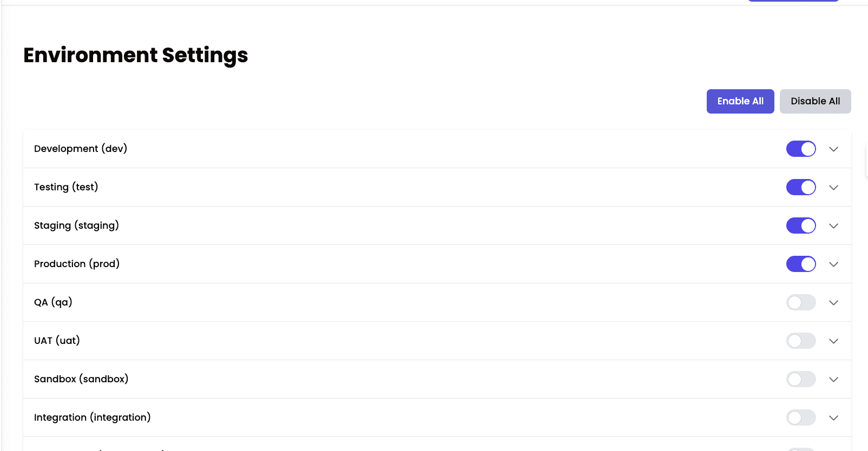Click the Production (prod) row label
The width and height of the screenshot is (868, 451).
[77, 264]
